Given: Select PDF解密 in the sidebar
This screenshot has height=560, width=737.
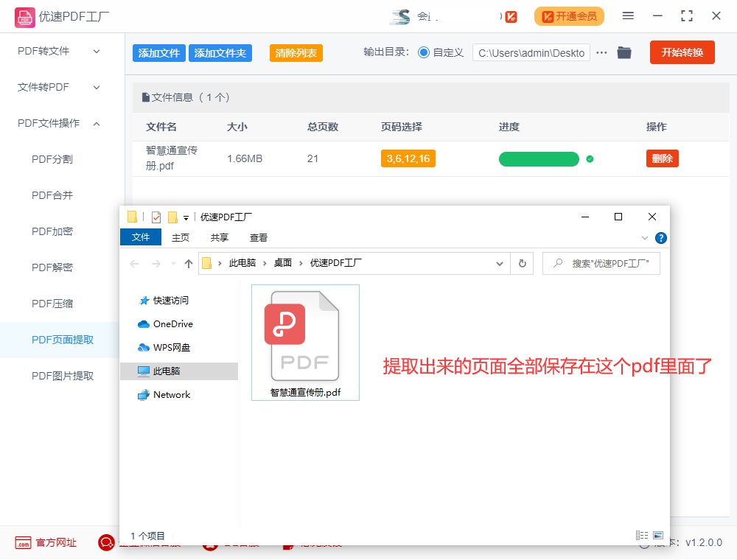Looking at the screenshot, I should [52, 267].
